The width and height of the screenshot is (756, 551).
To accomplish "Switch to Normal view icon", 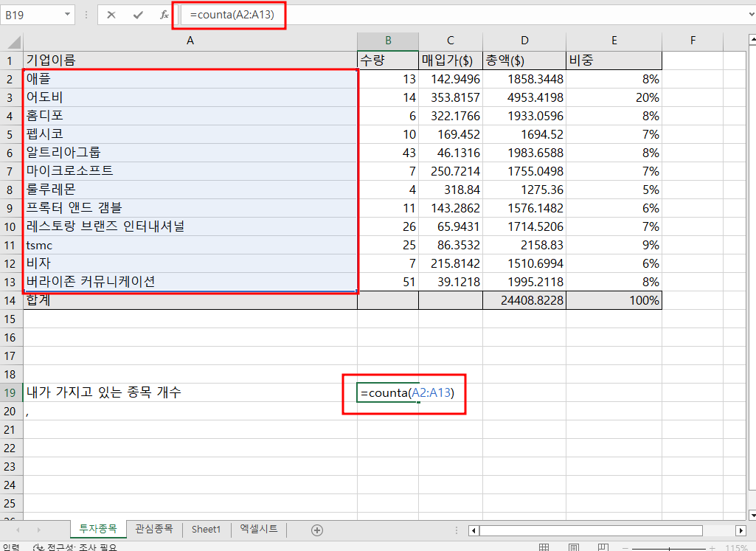I will [x=544, y=547].
